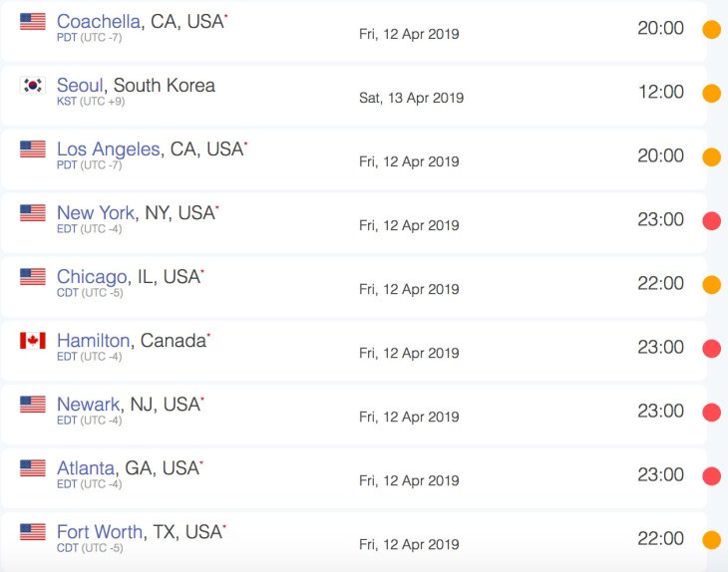Open the Seoul city link

pos(80,86)
